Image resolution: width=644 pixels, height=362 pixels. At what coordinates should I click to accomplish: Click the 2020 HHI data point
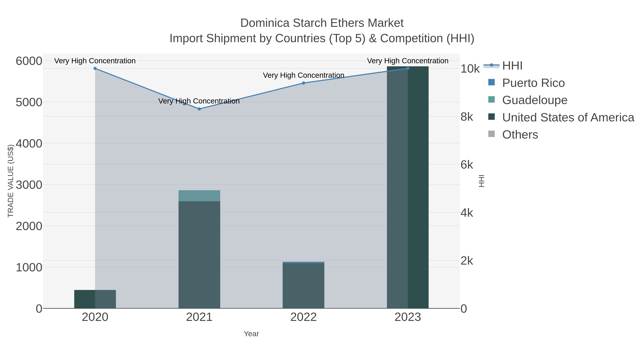95,68
